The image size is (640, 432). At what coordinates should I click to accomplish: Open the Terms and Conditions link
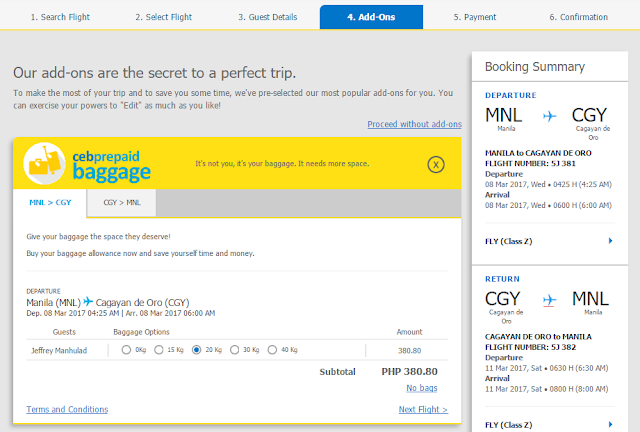click(x=67, y=409)
